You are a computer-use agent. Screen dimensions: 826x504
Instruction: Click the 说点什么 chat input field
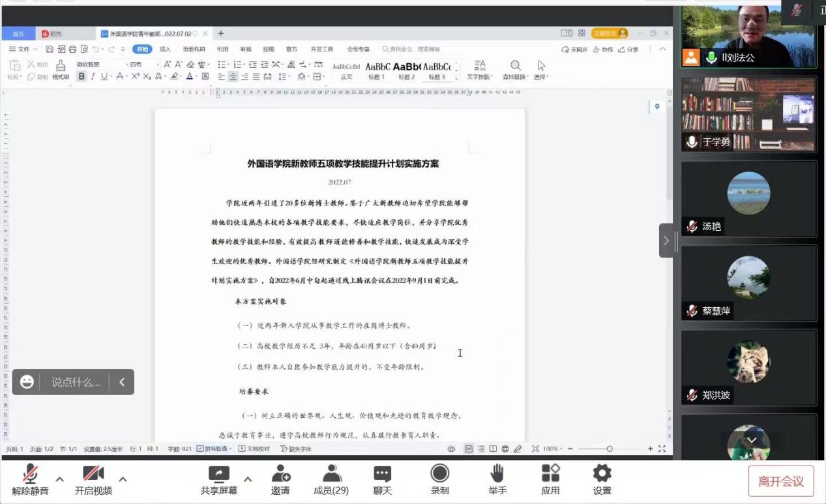pyautogui.click(x=76, y=382)
